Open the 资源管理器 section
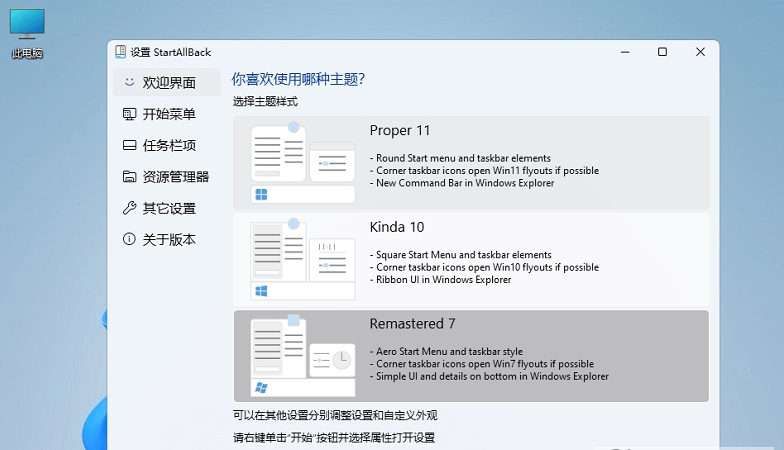 pyautogui.click(x=166, y=176)
